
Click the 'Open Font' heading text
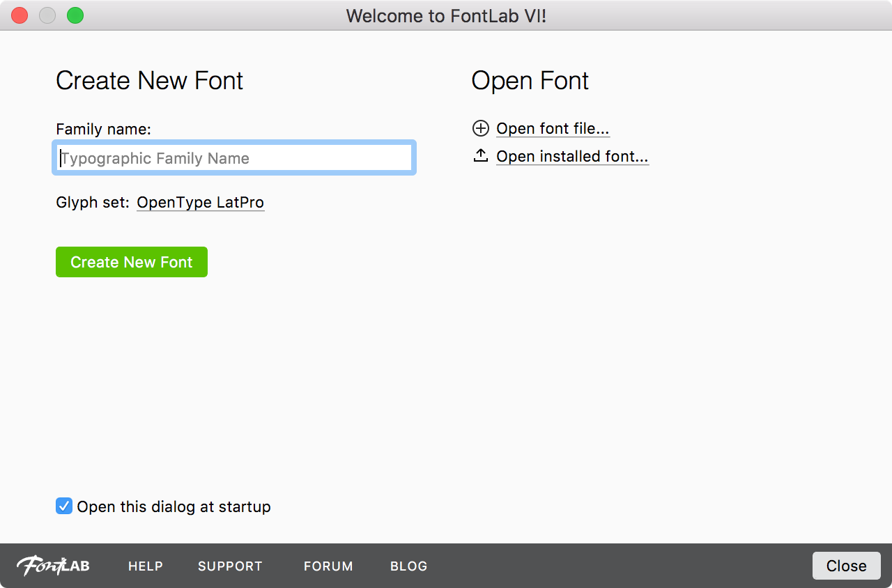pyautogui.click(x=530, y=81)
